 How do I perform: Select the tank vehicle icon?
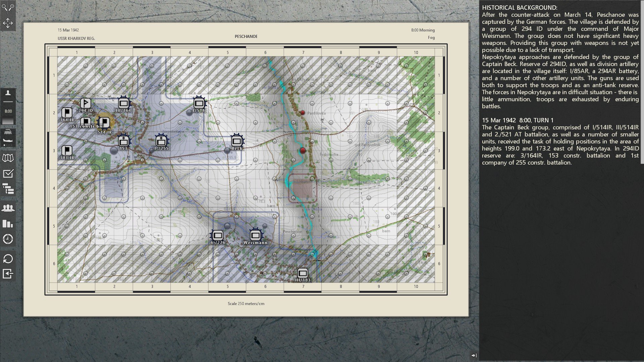coord(8,132)
